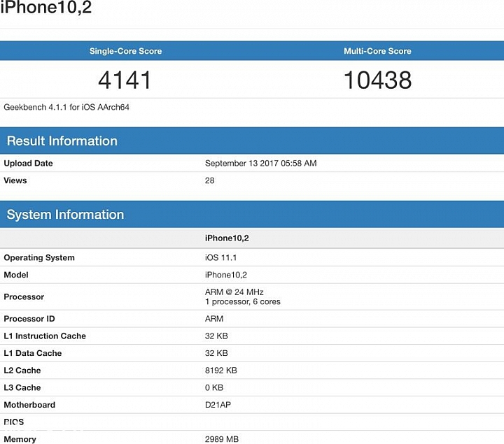The width and height of the screenshot is (504, 444).
Task: Select the 2989 MB memory value
Action: (x=222, y=439)
